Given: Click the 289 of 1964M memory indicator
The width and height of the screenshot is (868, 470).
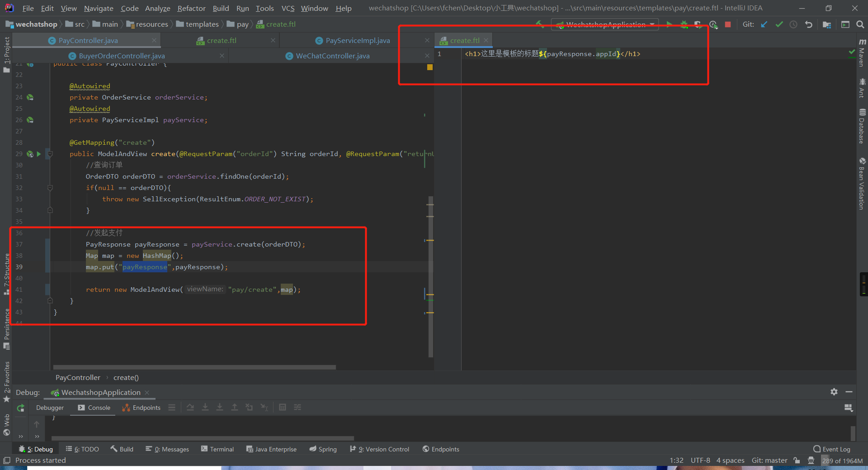Looking at the screenshot, I should (842, 461).
